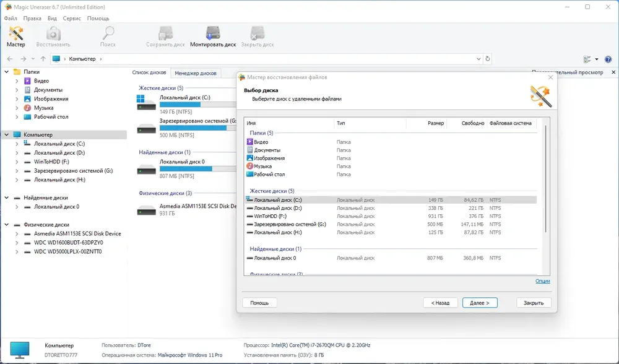Select Локальный диск (H:) in left tree

pos(59,180)
